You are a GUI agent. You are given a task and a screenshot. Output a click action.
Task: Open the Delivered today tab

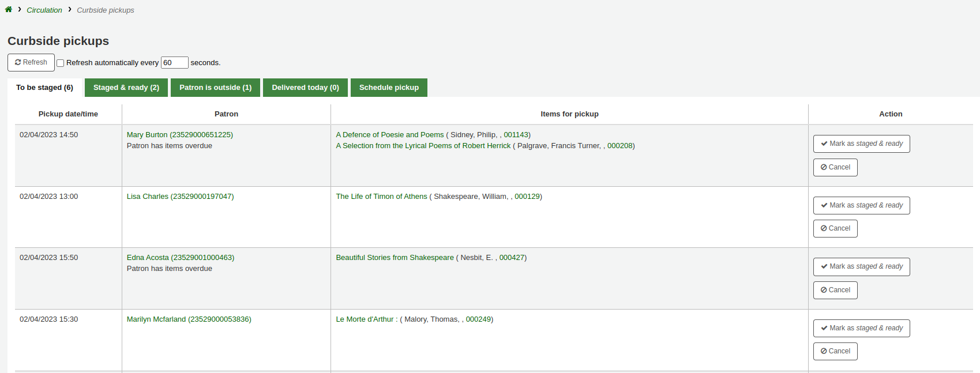pos(305,88)
